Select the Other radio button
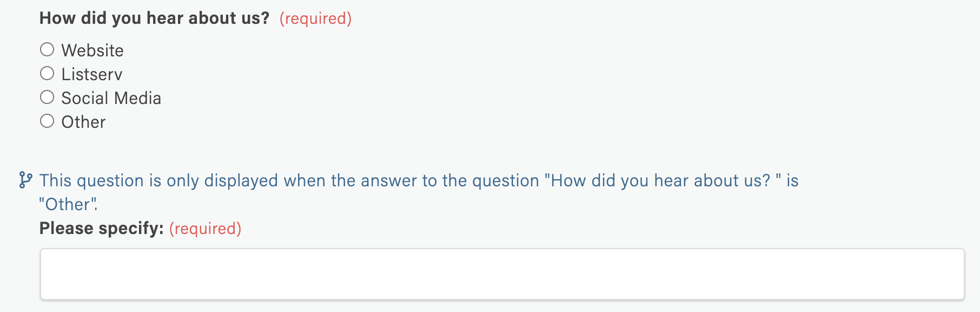This screenshot has width=980, height=312. coord(47,121)
